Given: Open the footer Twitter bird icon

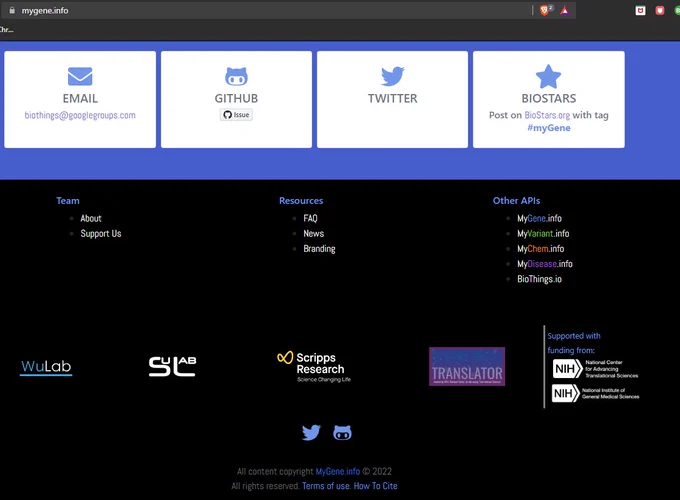Looking at the screenshot, I should [x=311, y=432].
